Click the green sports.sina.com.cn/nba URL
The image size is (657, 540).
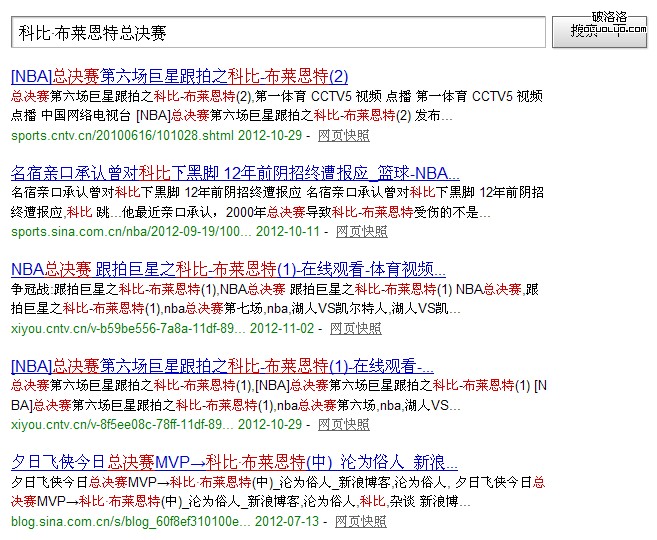tap(130, 231)
